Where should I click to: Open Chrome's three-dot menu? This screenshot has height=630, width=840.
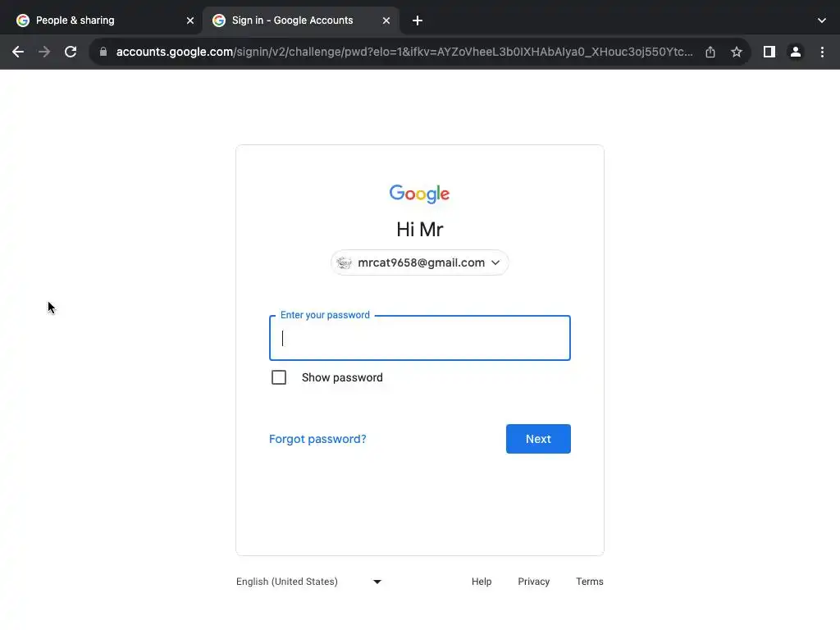[822, 52]
